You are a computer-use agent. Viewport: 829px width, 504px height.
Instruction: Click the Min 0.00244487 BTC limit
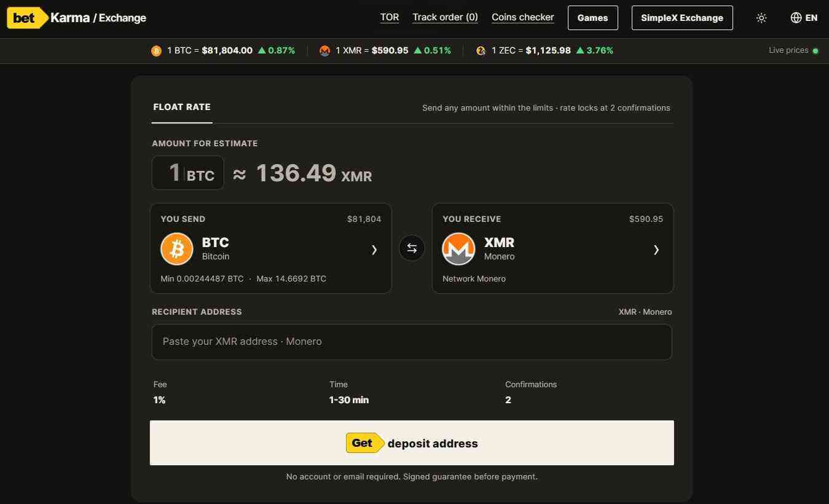(202, 279)
